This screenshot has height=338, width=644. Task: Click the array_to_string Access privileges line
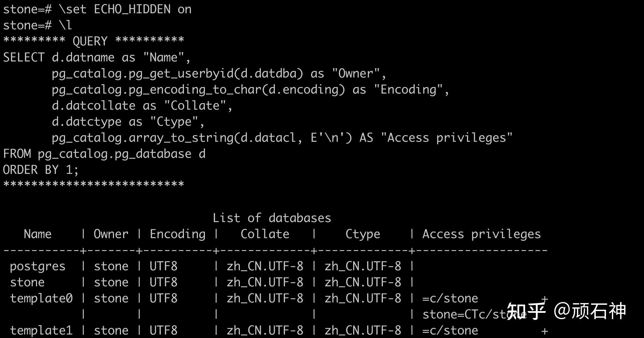point(282,138)
